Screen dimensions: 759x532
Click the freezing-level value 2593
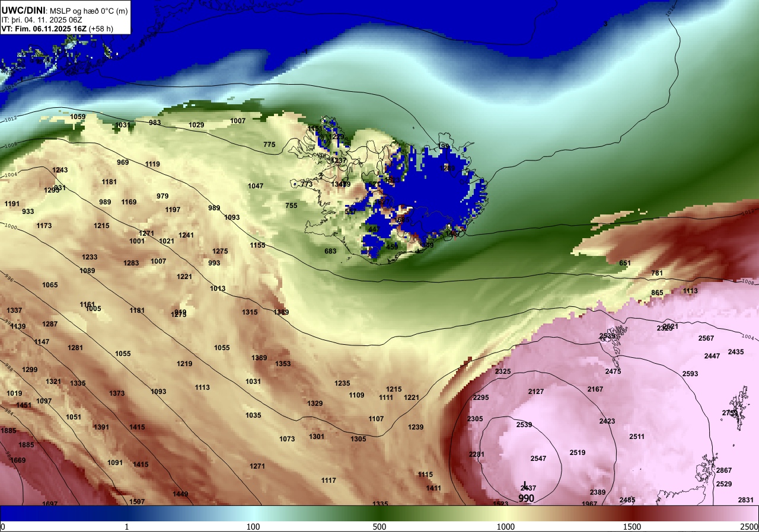pos(690,374)
